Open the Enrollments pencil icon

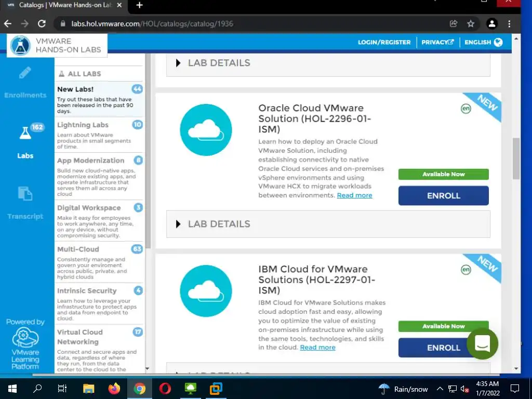click(x=25, y=73)
